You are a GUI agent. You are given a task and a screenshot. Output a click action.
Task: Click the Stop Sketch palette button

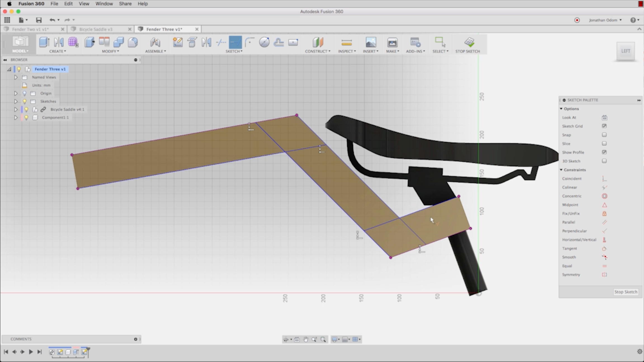(x=626, y=292)
